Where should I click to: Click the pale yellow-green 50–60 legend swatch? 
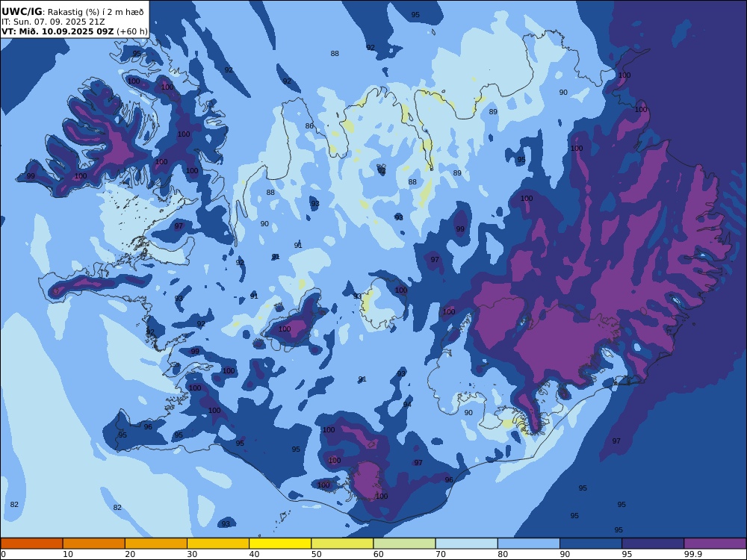pos(343,544)
